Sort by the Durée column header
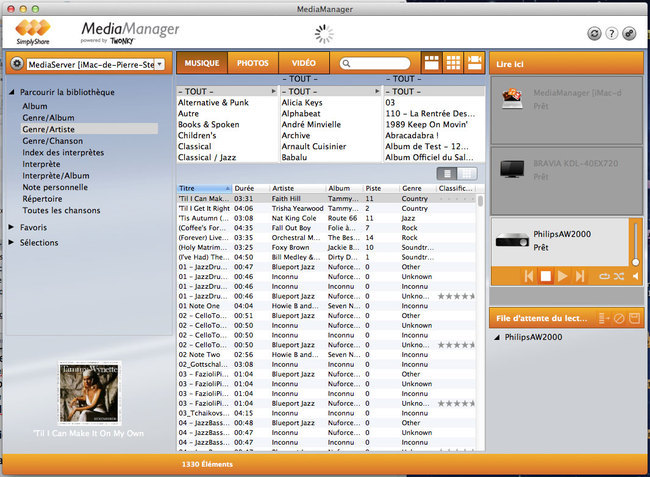 coord(250,188)
